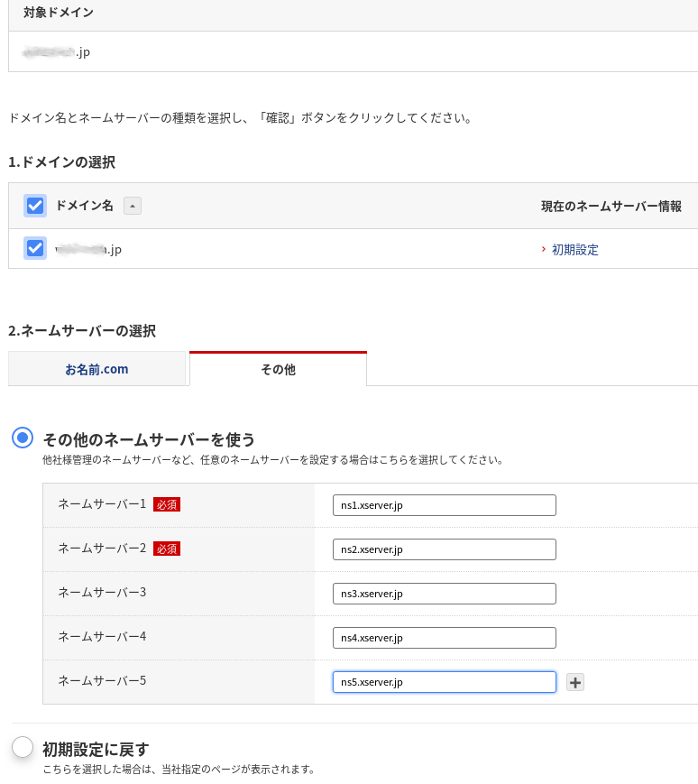Focus the ns5.xserver.jp input field
The height and width of the screenshot is (784, 698).
click(x=444, y=682)
